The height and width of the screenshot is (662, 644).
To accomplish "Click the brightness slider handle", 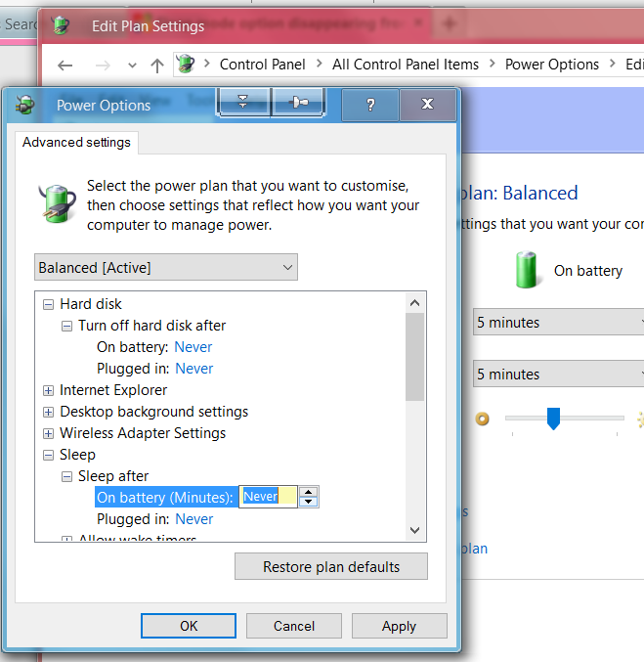I will (553, 419).
